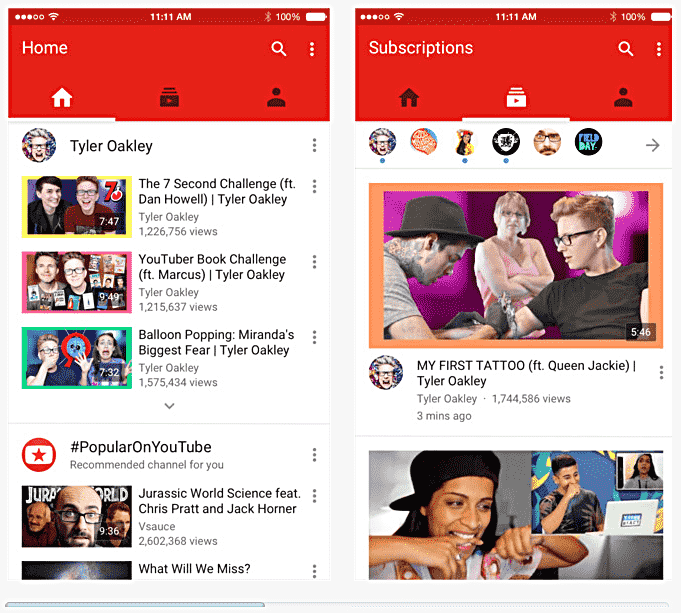Select third channel avatar with yellow background

(465, 142)
